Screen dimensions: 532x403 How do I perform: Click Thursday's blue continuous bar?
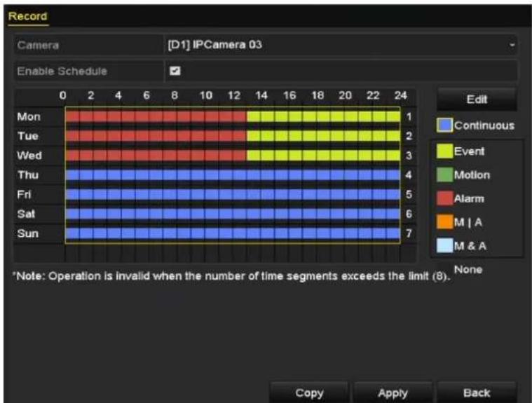coord(233,175)
